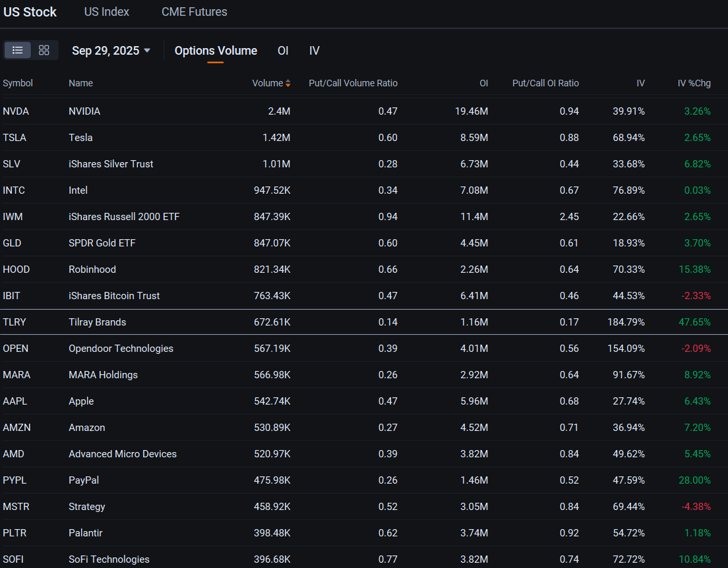Sort by IV %Chg column header
This screenshot has height=568, width=728.
point(694,83)
